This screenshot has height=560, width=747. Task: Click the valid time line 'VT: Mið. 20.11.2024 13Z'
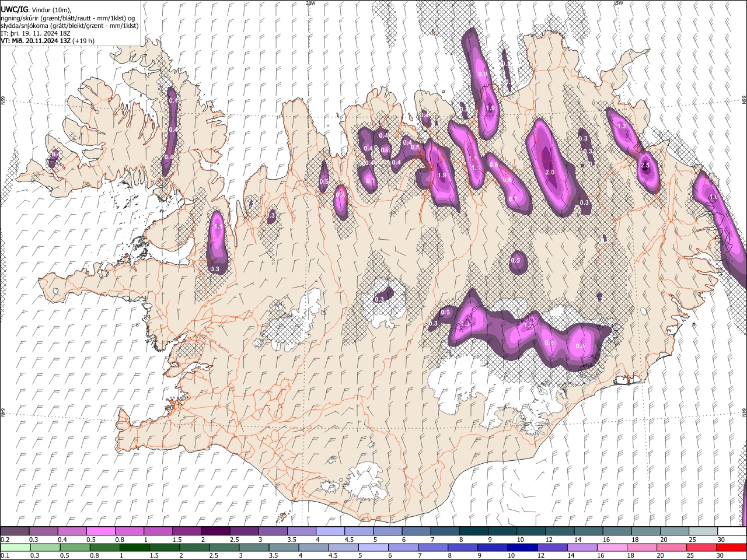(x=36, y=41)
